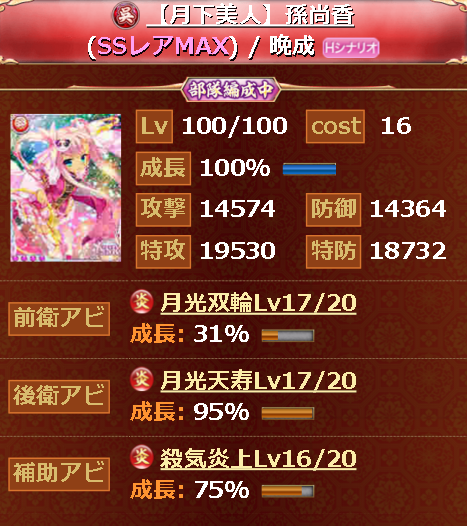This screenshot has height=526, width=467.
Task: Open 月光双輪Lv17/20 ability link
Action: click(258, 303)
